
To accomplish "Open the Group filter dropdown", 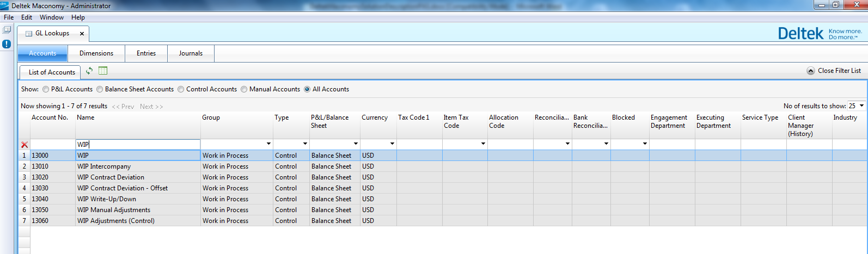I will coord(268,144).
